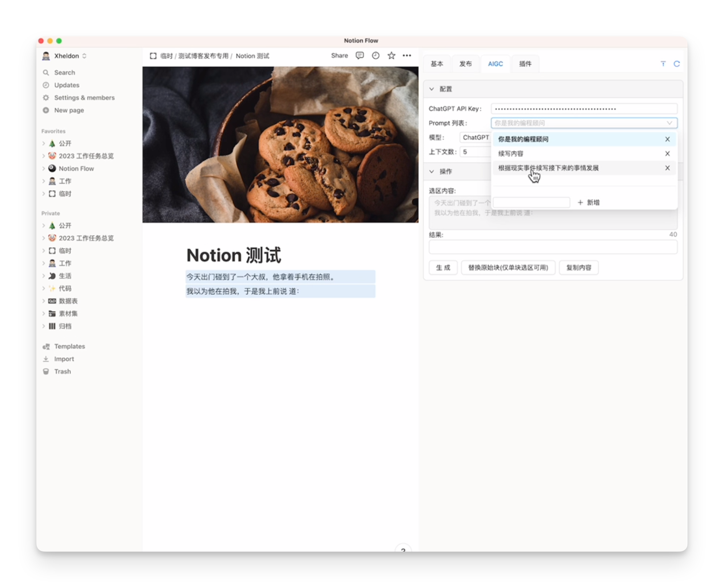Open the 生活 page in Private

tap(65, 276)
